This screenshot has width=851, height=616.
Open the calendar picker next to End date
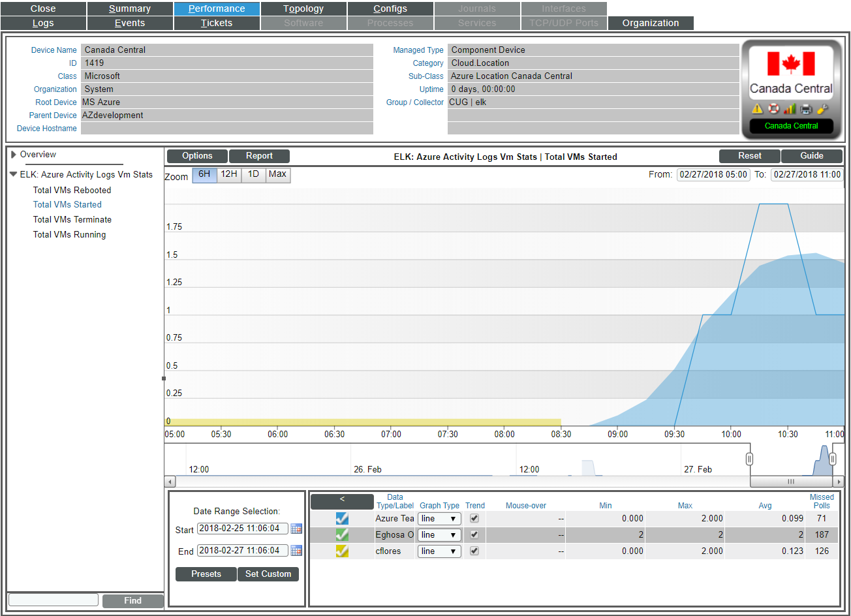[296, 550]
